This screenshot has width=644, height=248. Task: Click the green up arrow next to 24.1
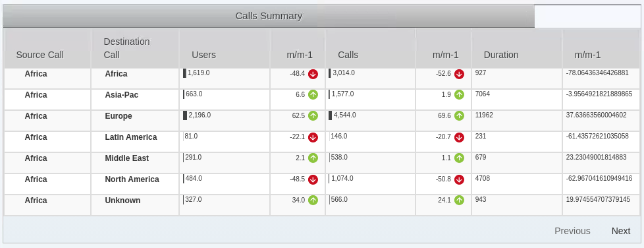coord(459,201)
